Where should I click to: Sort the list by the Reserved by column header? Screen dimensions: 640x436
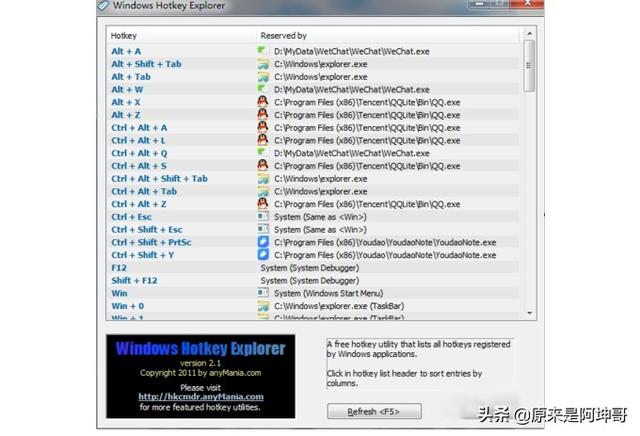tap(388, 36)
